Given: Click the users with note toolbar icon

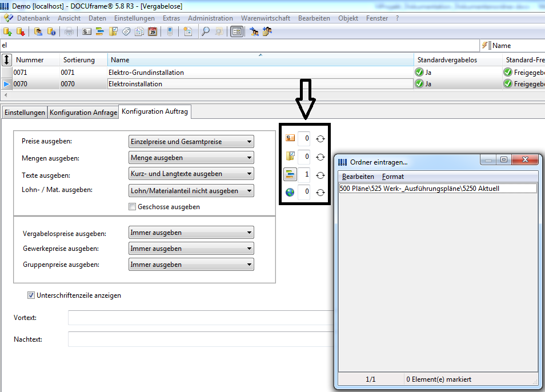Looking at the screenshot, I should pos(267,32).
